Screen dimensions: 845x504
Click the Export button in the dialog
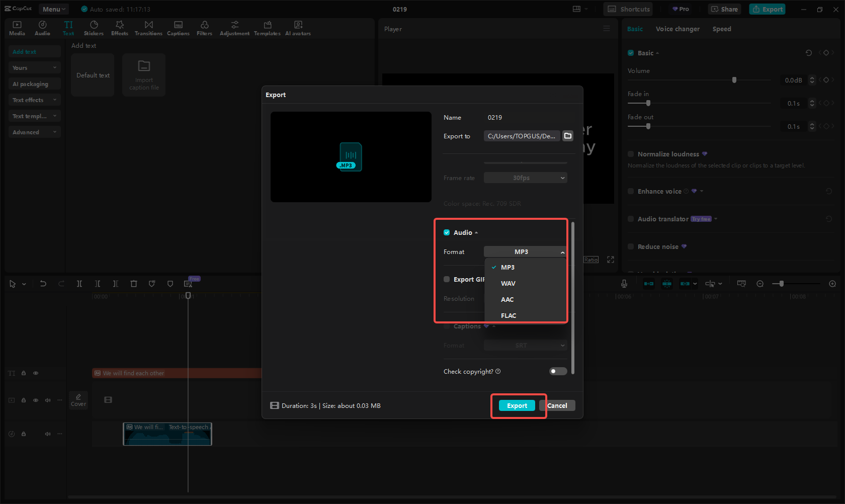click(517, 405)
